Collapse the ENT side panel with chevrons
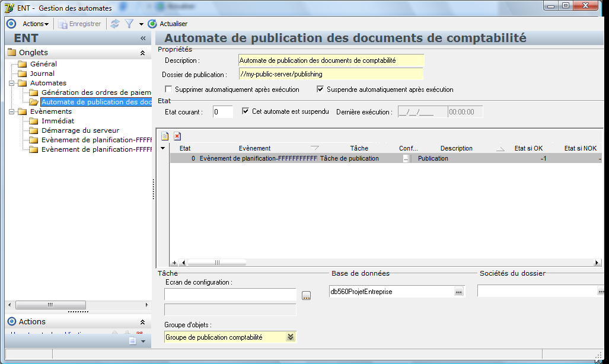The image size is (609, 364). click(x=143, y=38)
